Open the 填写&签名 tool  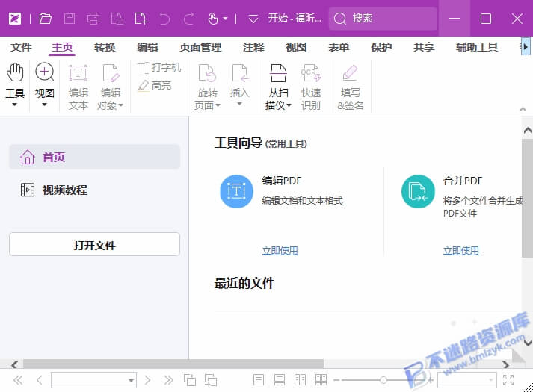(350, 87)
